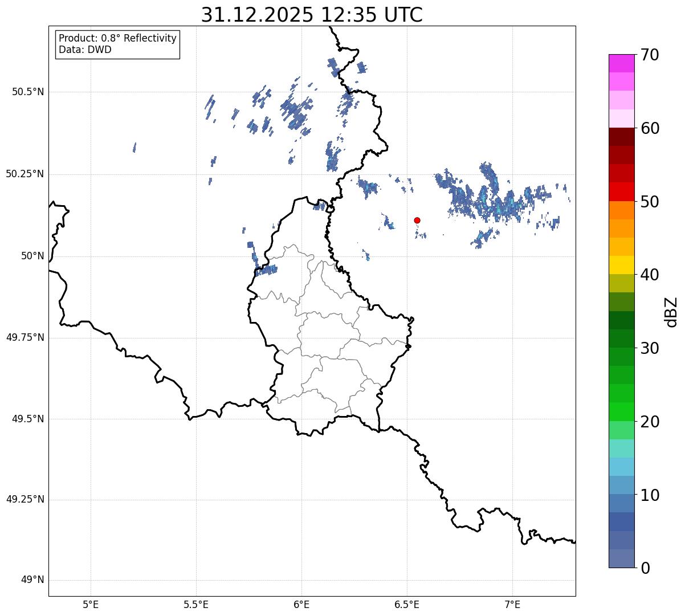This screenshot has width=685, height=616.
Task: Click the title "31.12.2025 12:35 UTC"
Action: coord(312,15)
